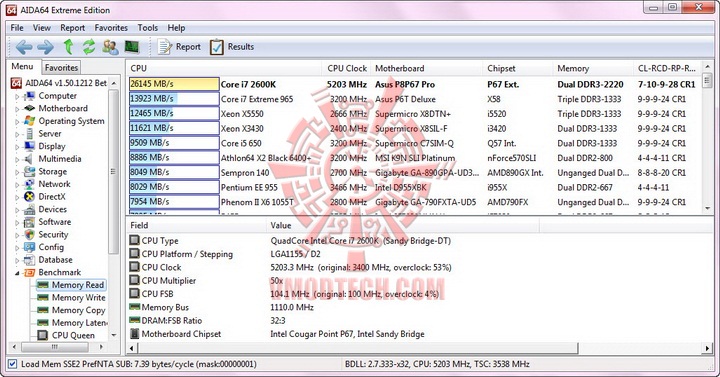This screenshot has height=377, width=720.
Task: Select the Benchmark folder icon
Action: [29, 272]
